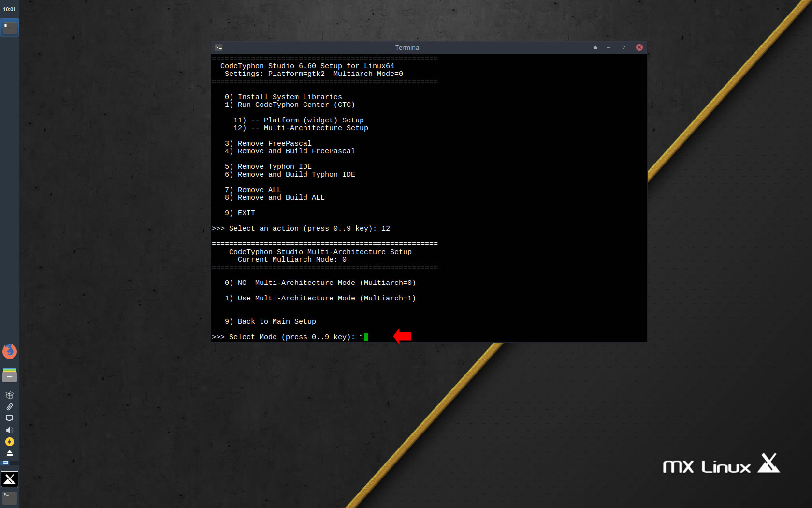
Task: Open the clipboard manager paperclip icon
Action: 9,407
